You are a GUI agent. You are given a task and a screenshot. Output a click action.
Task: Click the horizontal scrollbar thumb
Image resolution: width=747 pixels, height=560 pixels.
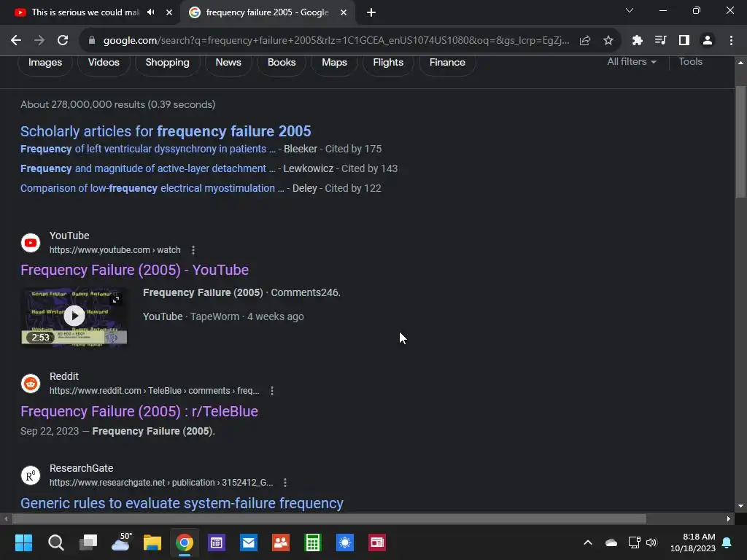[x=329, y=519]
